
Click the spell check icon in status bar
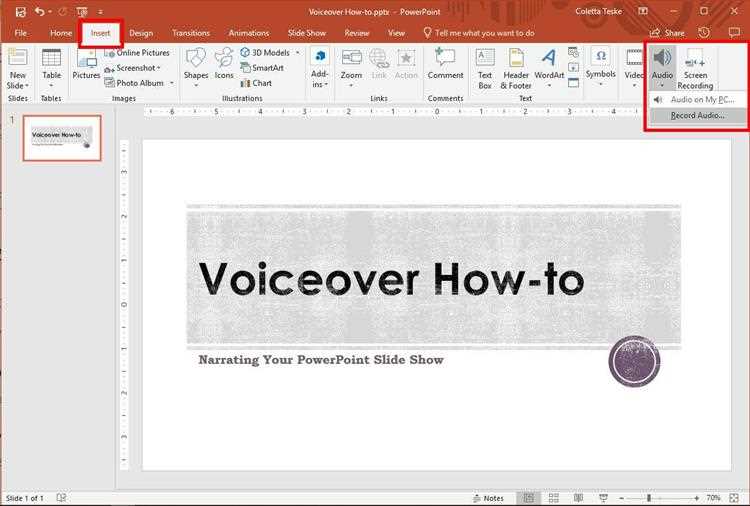[61, 498]
